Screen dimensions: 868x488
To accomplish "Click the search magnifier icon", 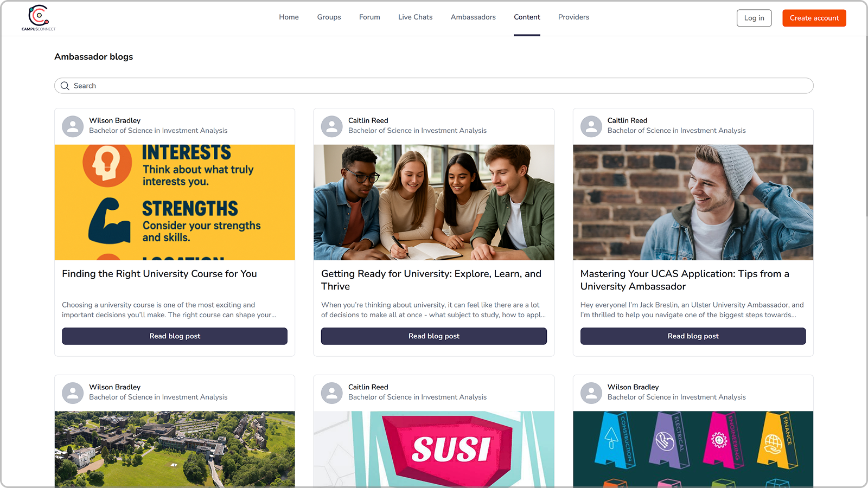I will coord(65,86).
